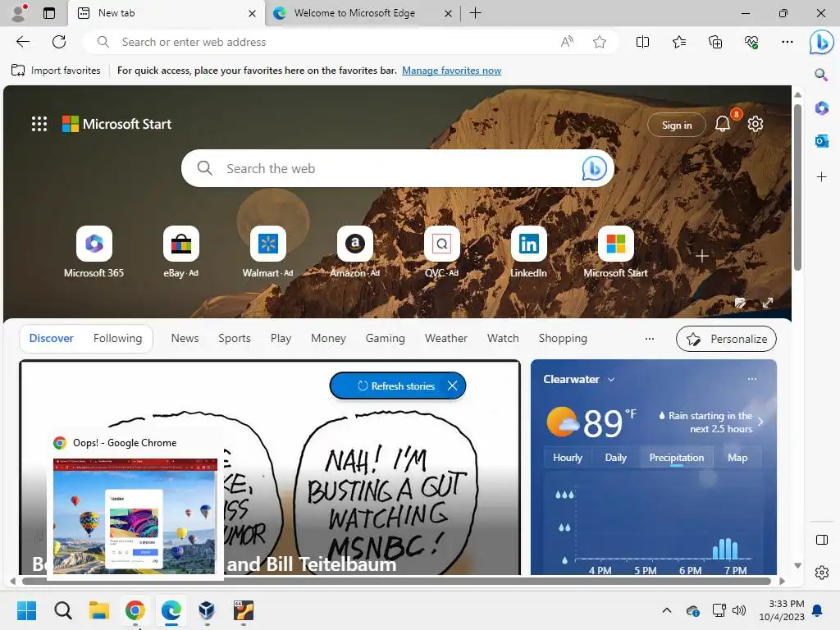Toggle the sidebar visibility icon
This screenshot has width=840, height=630.
(x=821, y=540)
